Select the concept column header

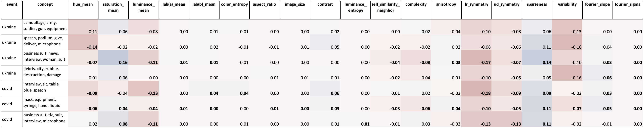45,4
